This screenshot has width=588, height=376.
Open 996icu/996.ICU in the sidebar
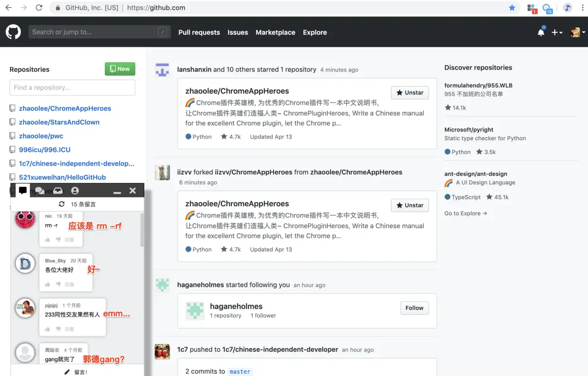tap(45, 150)
